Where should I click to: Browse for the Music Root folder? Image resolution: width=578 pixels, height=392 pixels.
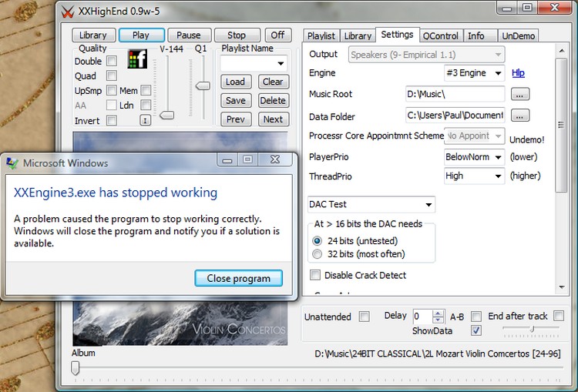(x=519, y=94)
